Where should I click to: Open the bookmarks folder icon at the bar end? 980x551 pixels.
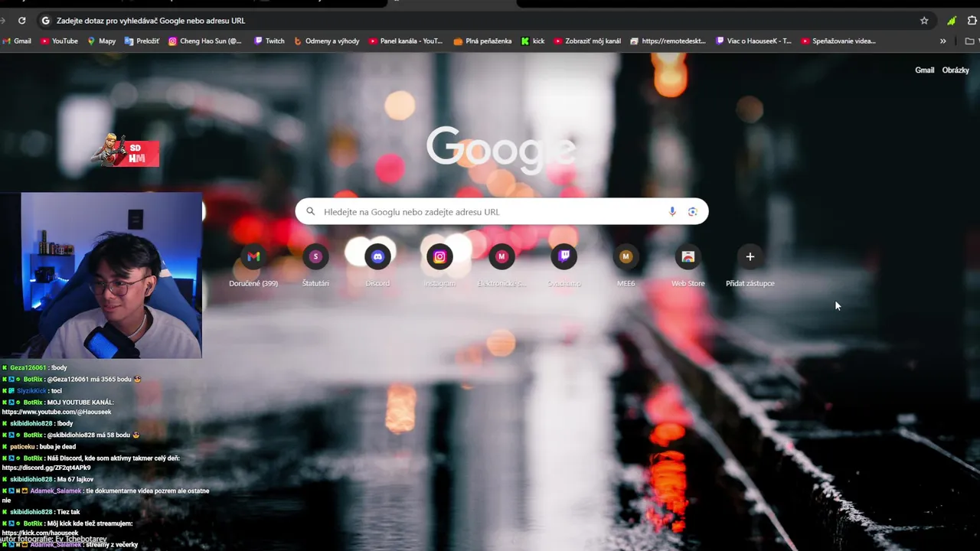point(970,41)
